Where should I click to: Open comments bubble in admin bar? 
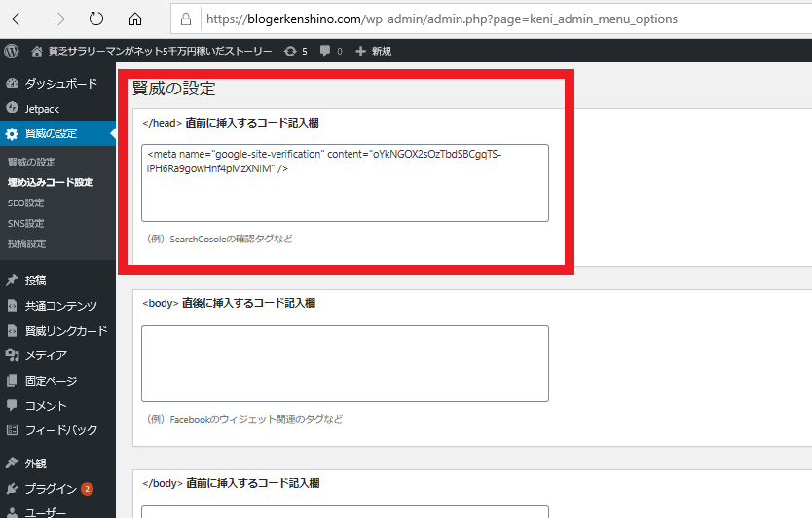(331, 51)
